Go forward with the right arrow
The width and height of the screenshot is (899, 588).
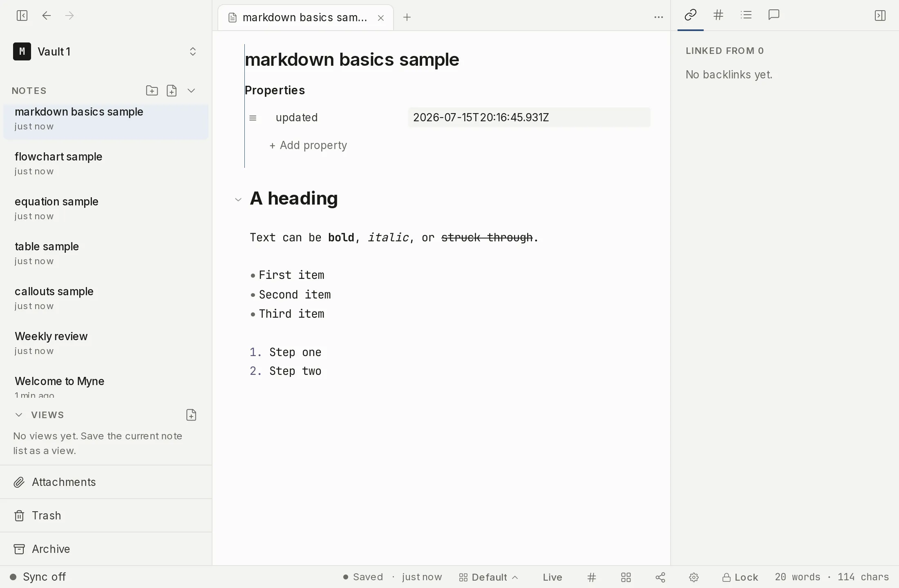tap(69, 16)
